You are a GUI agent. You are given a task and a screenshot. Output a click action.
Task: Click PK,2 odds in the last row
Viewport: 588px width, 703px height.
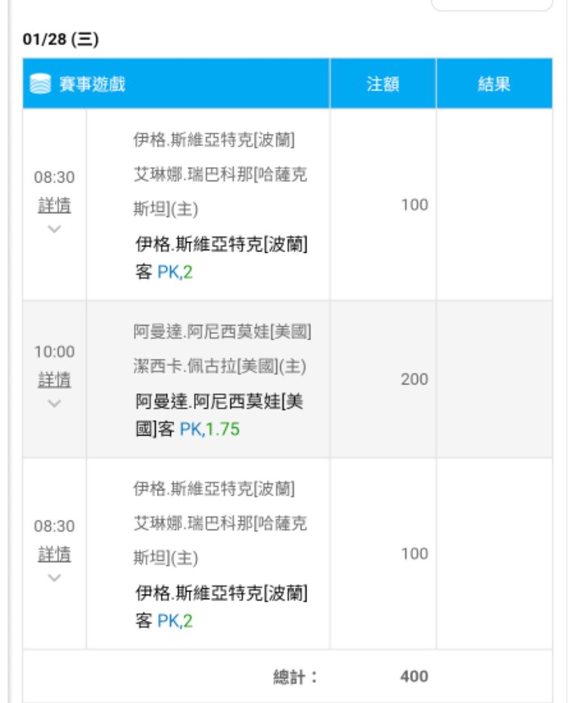(x=175, y=621)
